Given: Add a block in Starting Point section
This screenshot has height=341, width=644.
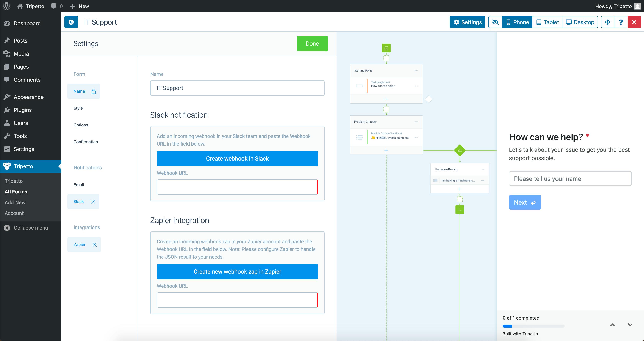Looking at the screenshot, I should click(386, 99).
